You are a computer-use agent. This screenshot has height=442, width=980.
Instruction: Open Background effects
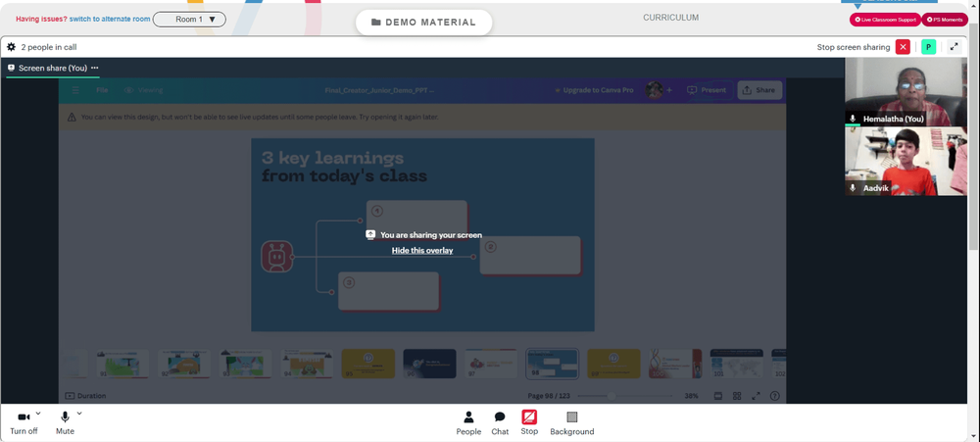(x=572, y=423)
